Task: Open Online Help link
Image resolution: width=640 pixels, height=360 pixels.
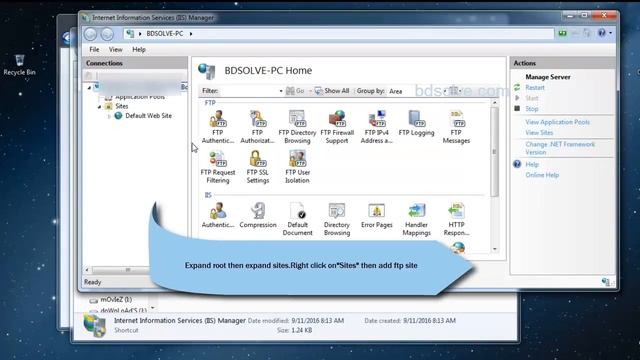Action: 542,175
